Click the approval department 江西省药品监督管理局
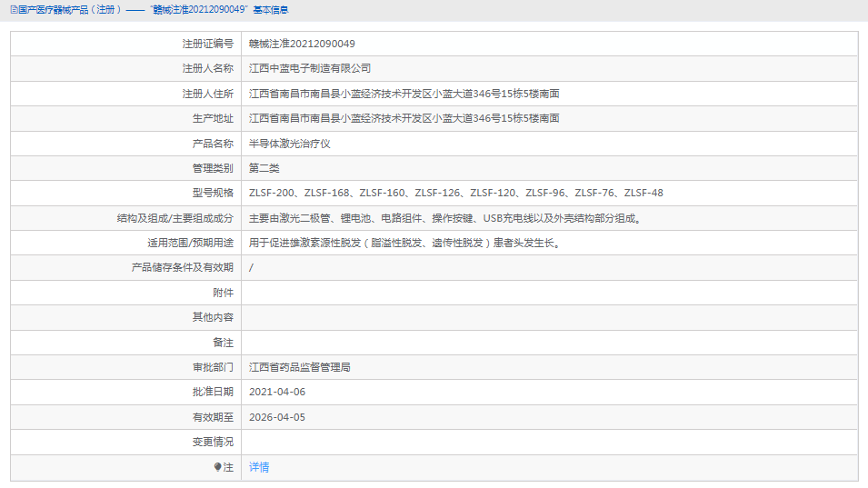The width and height of the screenshot is (868, 488). tap(300, 367)
